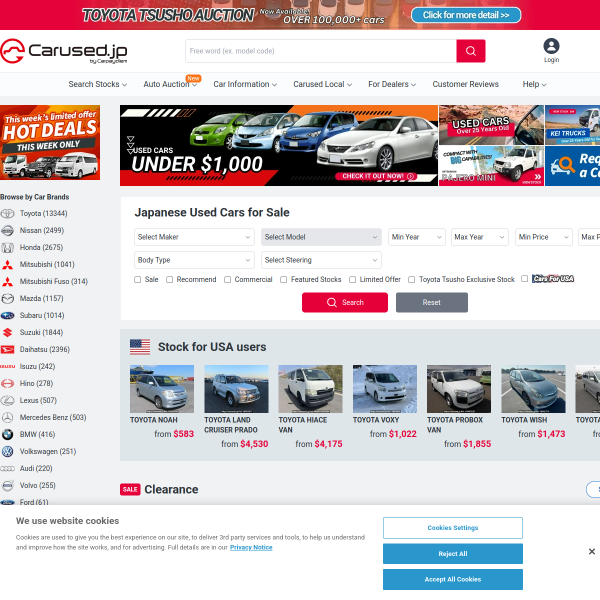Click the Toyota brand logo icon
The image size is (600, 600).
pos(7,214)
